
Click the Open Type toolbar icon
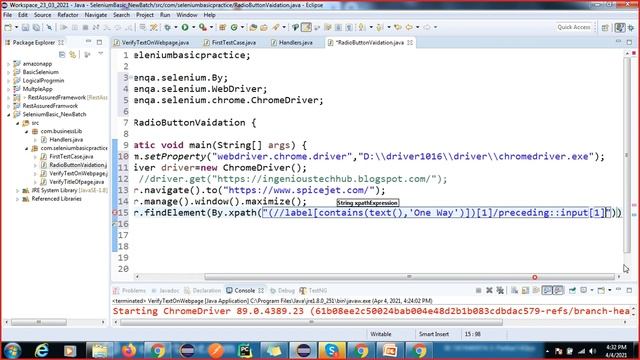[253, 27]
